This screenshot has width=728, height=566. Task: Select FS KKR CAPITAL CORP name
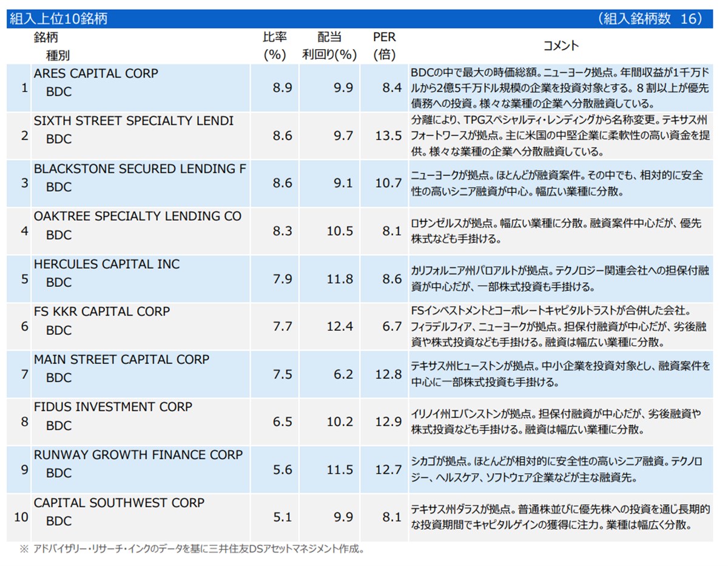(102, 311)
